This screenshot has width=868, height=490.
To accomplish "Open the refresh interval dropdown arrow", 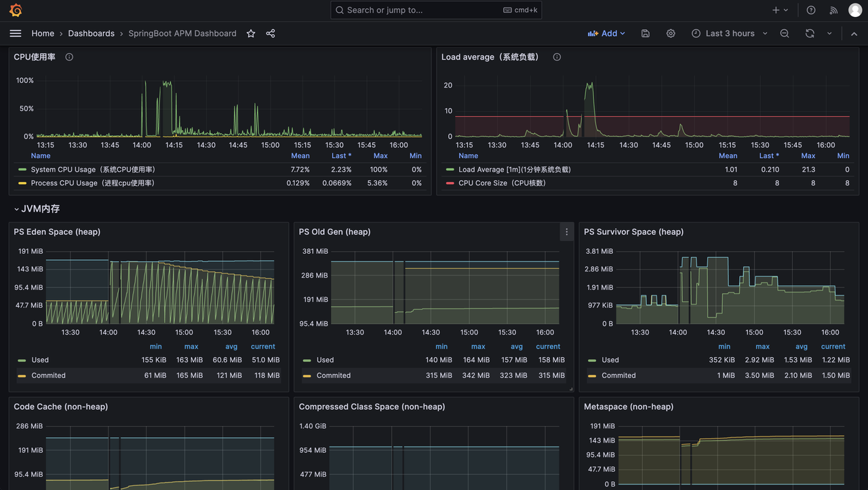I will (x=829, y=33).
